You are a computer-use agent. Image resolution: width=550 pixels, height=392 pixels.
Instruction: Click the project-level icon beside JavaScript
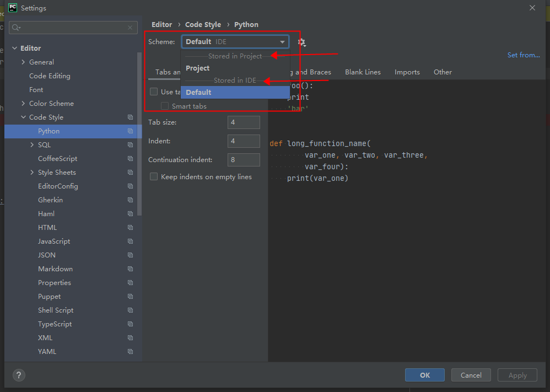[x=130, y=241]
